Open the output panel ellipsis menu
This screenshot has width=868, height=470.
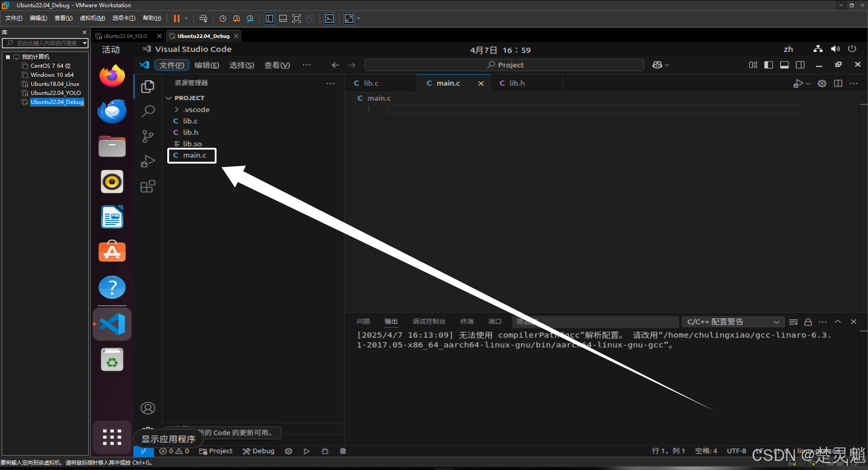(x=823, y=322)
